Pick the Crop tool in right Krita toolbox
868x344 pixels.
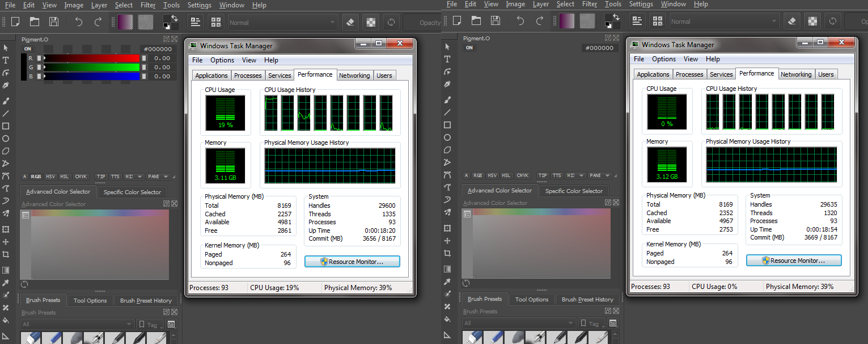coord(447,253)
